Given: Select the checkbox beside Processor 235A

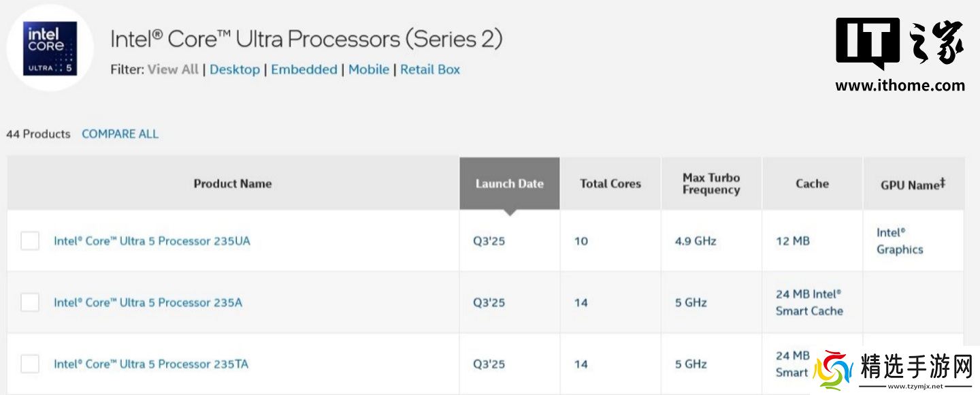Looking at the screenshot, I should (x=30, y=302).
